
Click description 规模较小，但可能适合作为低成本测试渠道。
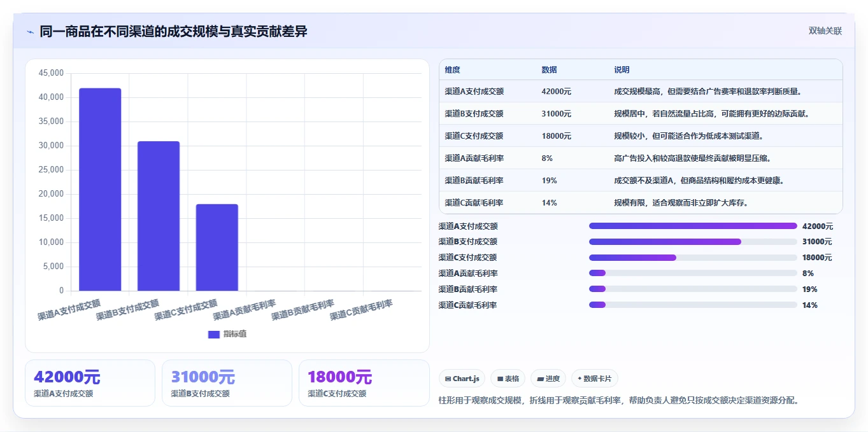[x=688, y=136]
